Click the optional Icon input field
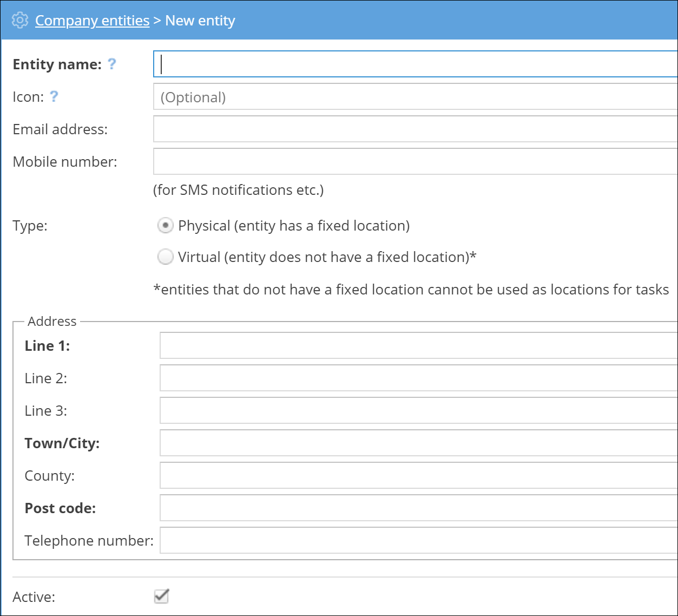Image resolution: width=678 pixels, height=616 pixels. 416,97
